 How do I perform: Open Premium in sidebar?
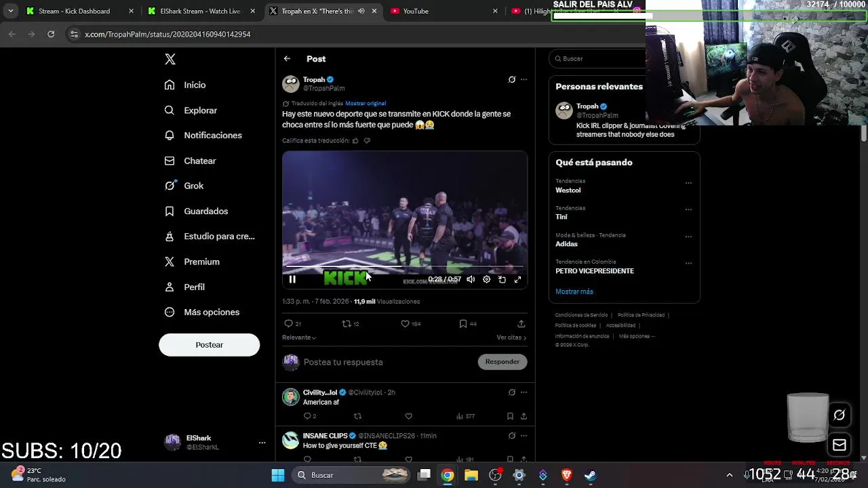(x=192, y=262)
